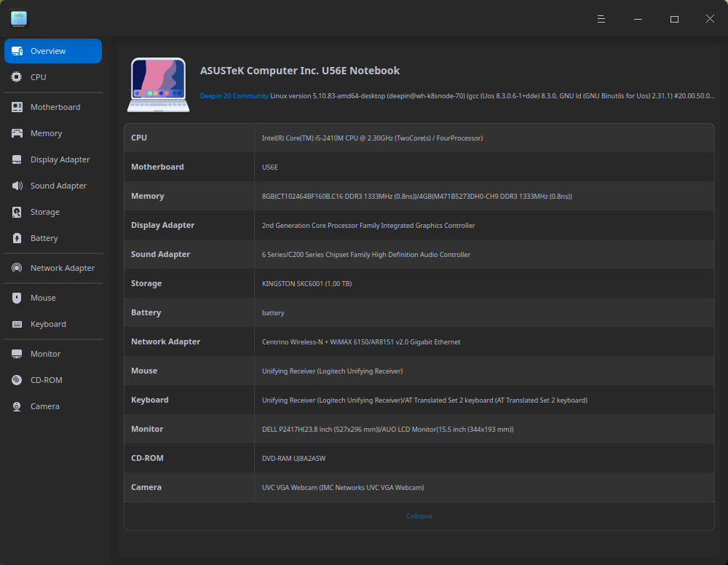
Task: Click Memory row label in table
Action: coord(148,196)
